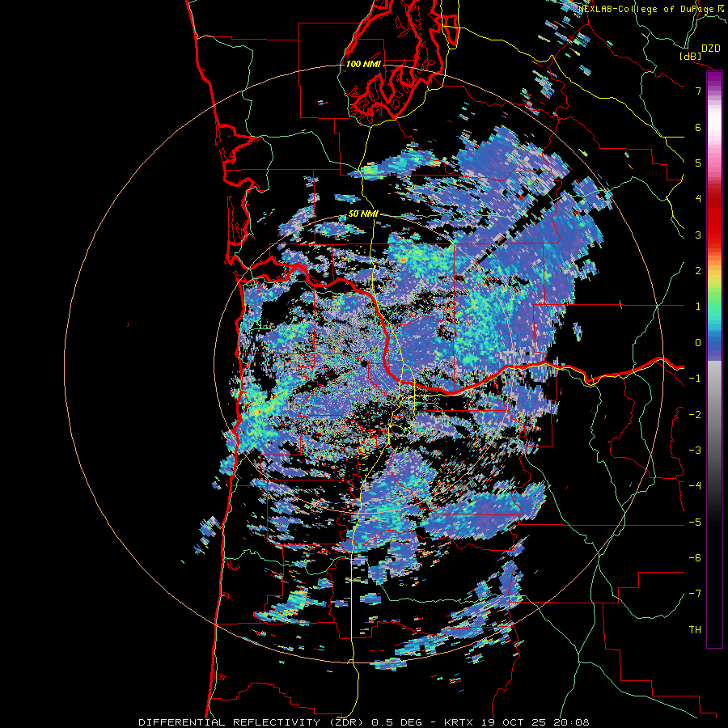Screen dimensions: 728x728
Task: Click the "-6" value on the dB scale
Action: coord(695,558)
